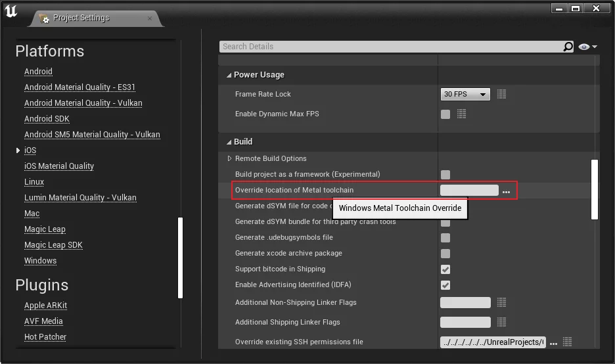This screenshot has width=615, height=364.
Task: Click the Metal toolchain override path field
Action: click(469, 191)
